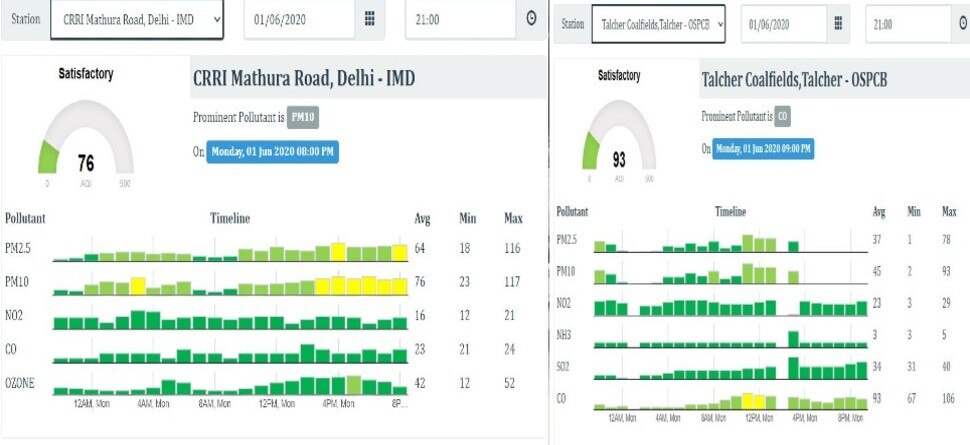This screenshot has height=445, width=970.
Task: Click the Monday 01 Jun 2020 09:00 PM label
Action: 763,149
